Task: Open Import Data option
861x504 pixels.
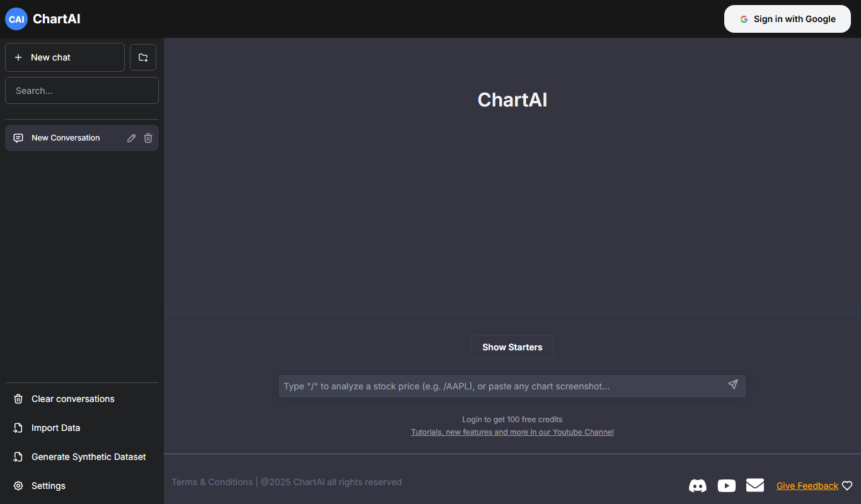Action: 82,428
